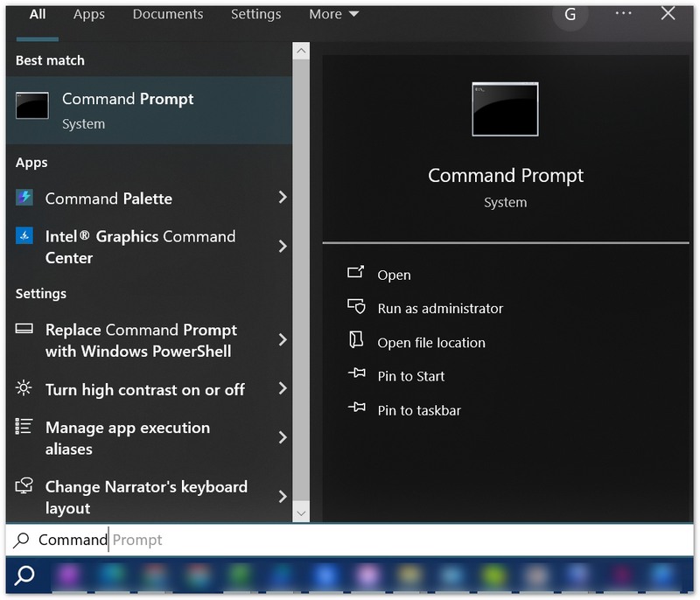Viewport: 700px width, 600px height.
Task: Expand Replace Command Prompt with PowerShell chevron
Action: pos(282,340)
